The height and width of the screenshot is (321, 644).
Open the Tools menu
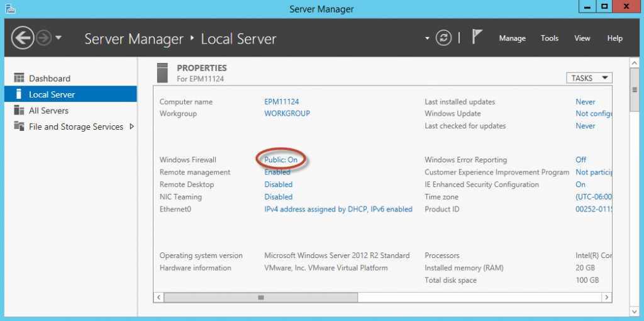550,38
